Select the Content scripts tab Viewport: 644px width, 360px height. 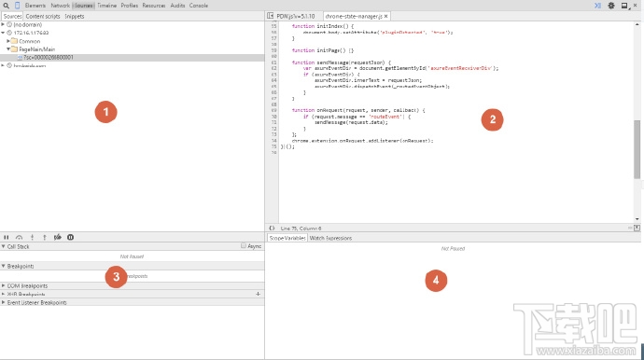tap(43, 17)
